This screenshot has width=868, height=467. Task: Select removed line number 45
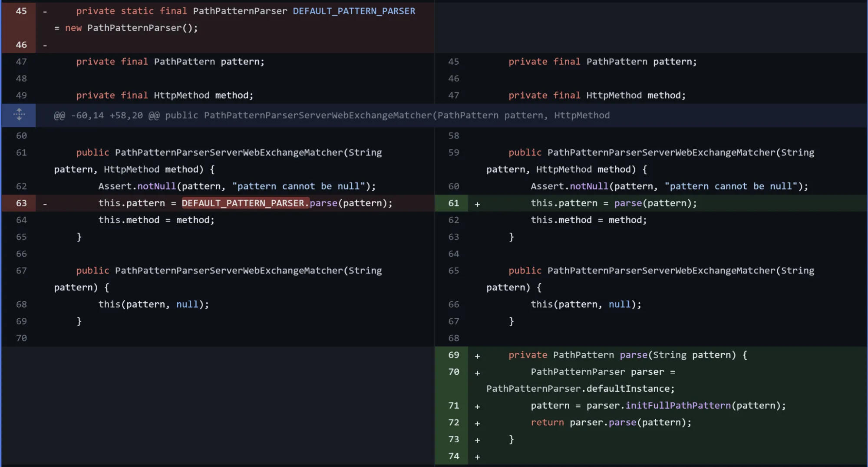click(x=21, y=11)
